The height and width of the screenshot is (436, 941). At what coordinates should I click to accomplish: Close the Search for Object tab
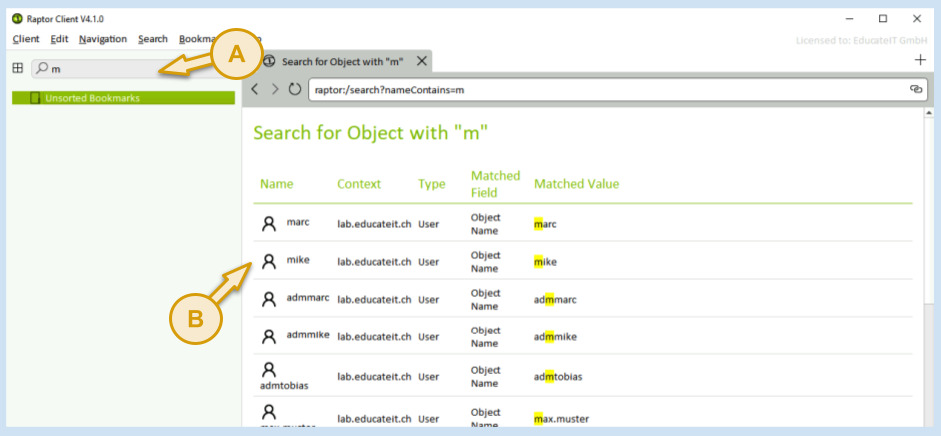point(422,61)
